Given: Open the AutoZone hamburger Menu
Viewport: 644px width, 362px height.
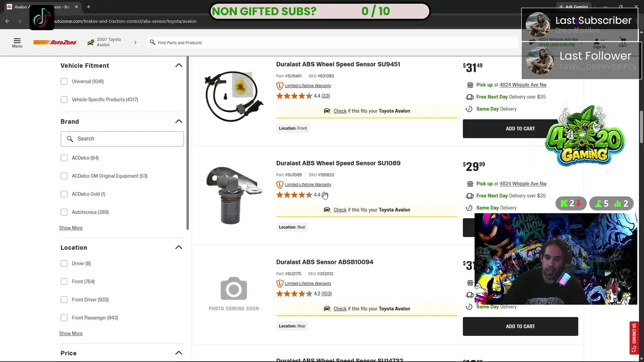Looking at the screenshot, I should point(17,42).
